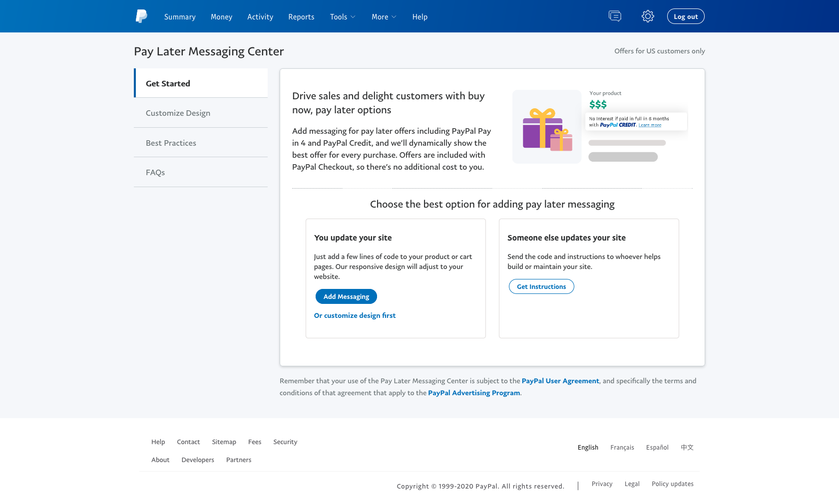Open the Reports navigation item

tap(301, 17)
